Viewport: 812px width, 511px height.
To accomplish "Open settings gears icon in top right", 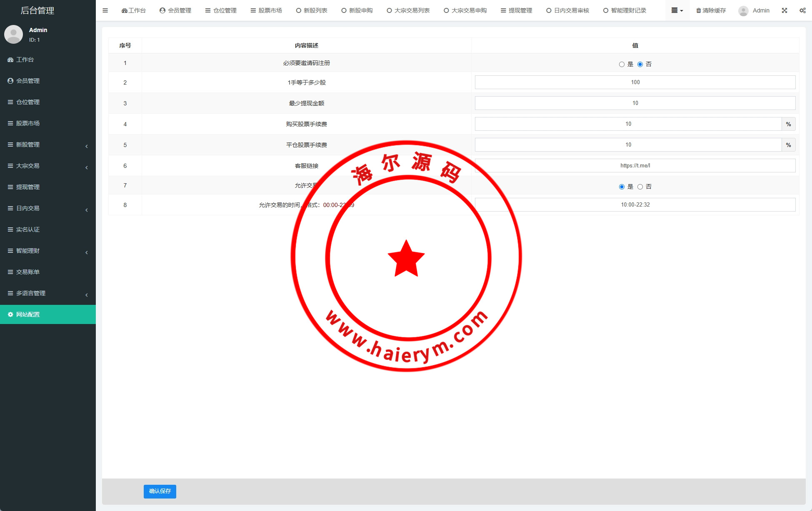I will click(802, 10).
